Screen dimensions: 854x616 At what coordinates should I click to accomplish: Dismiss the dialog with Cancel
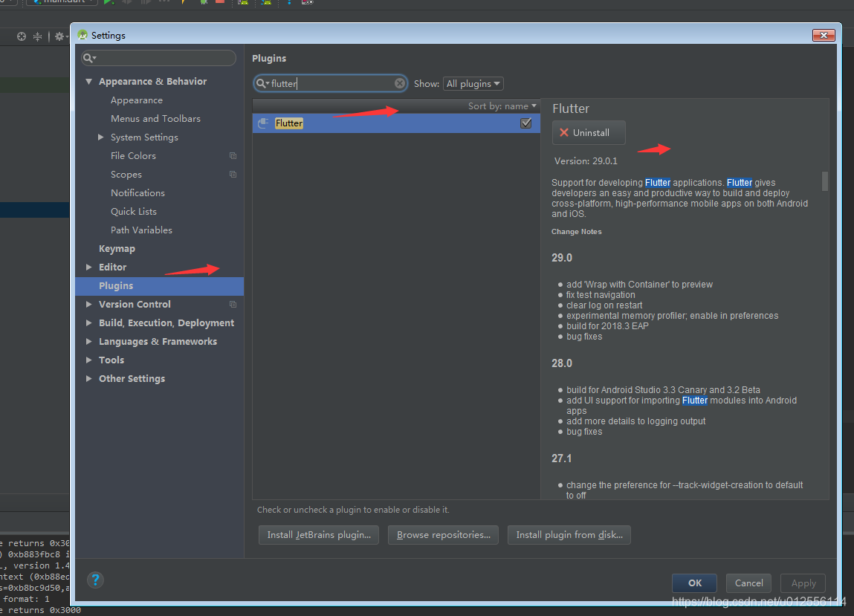pos(748,583)
